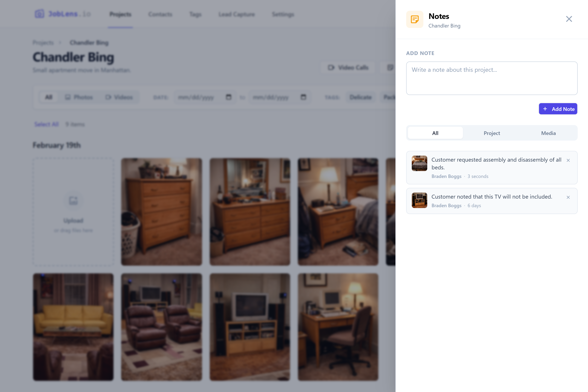Open the second mm/dd/yyyy date field
Viewport: 588px width, 392px height.
click(x=273, y=97)
